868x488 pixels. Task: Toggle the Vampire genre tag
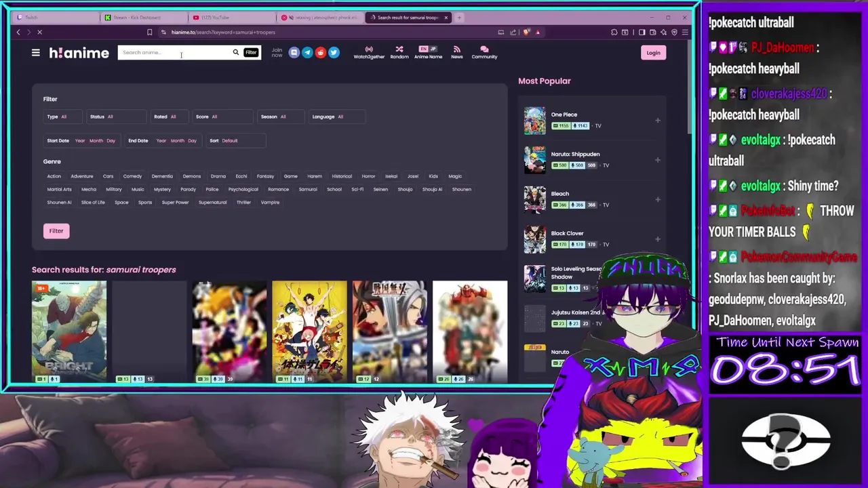[x=270, y=202]
